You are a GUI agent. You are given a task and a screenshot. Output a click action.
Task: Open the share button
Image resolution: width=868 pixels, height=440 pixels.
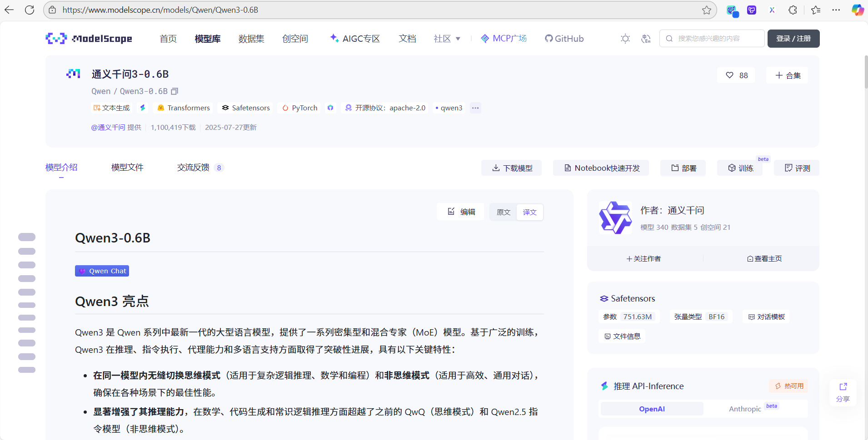(x=843, y=393)
